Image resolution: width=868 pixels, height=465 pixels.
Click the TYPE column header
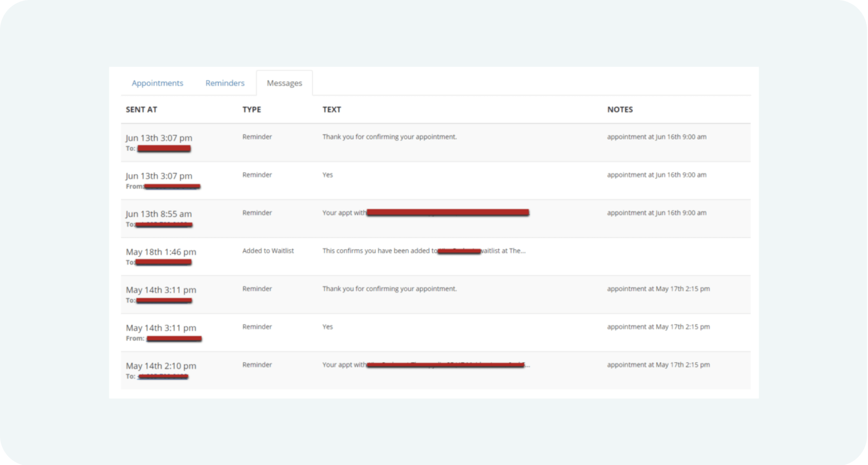(251, 109)
